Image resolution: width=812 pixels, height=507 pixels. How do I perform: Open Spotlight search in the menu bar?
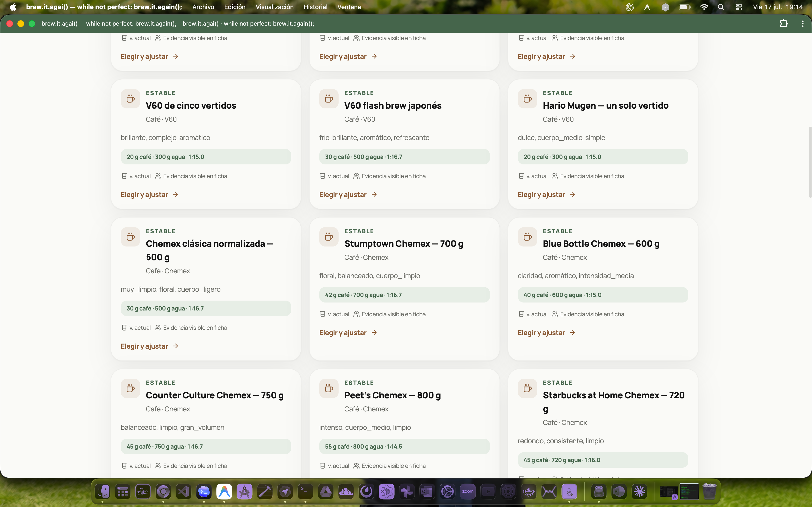(x=721, y=7)
